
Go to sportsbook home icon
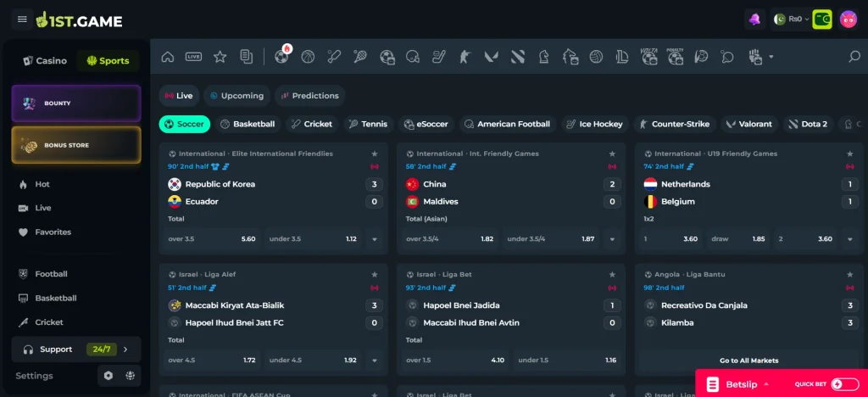tap(168, 57)
